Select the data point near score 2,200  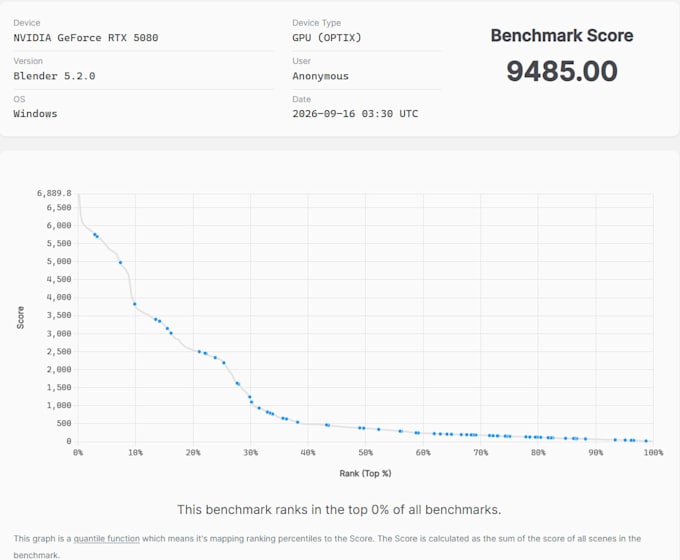pos(224,363)
